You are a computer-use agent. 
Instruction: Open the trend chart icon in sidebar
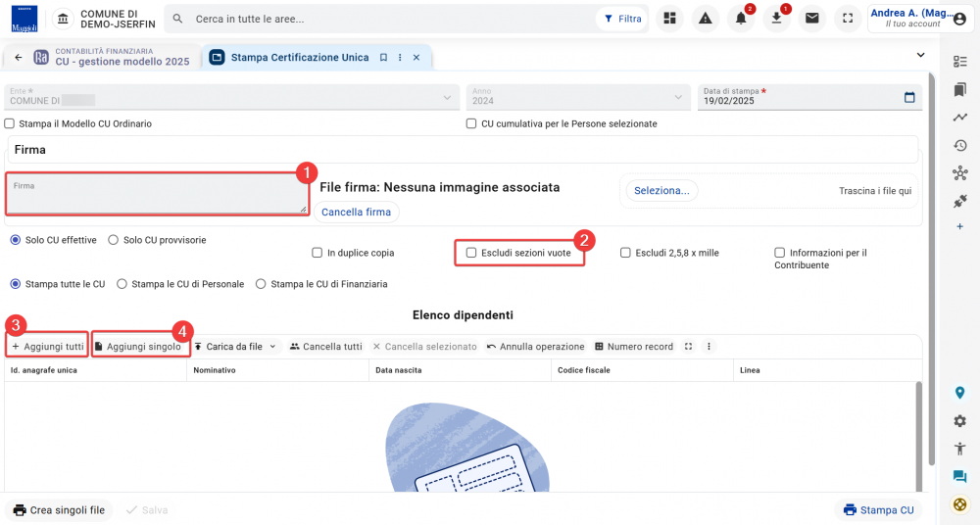960,118
